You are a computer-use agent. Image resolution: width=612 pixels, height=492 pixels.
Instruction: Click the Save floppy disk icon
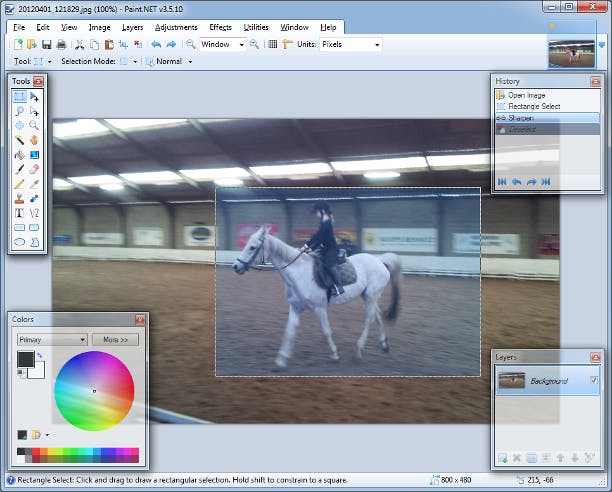[47, 44]
